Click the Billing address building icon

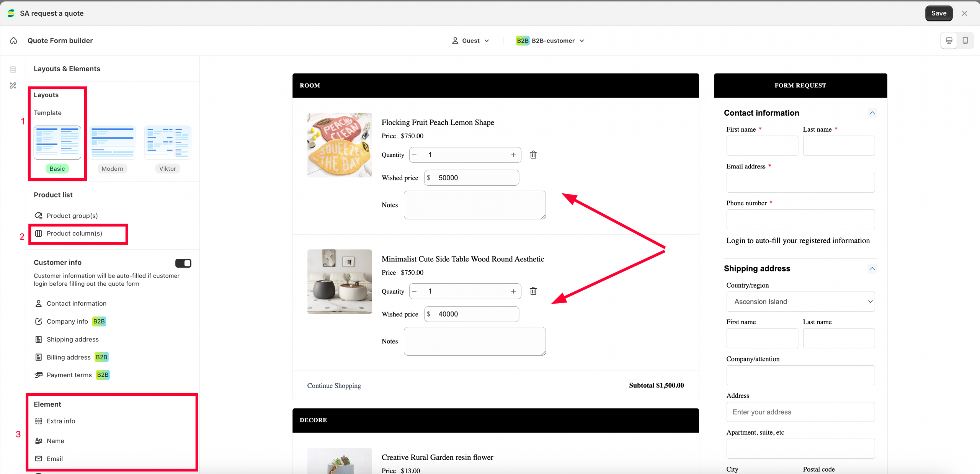(38, 357)
